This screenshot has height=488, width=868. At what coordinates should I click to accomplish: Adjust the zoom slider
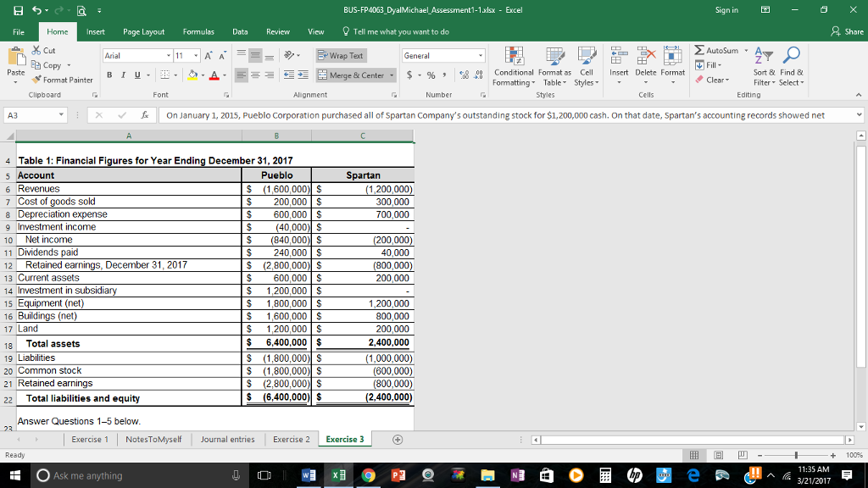click(x=796, y=455)
